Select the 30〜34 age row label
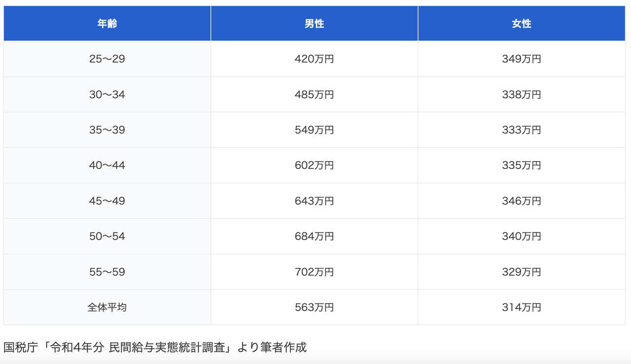This screenshot has height=364, width=631. click(106, 94)
